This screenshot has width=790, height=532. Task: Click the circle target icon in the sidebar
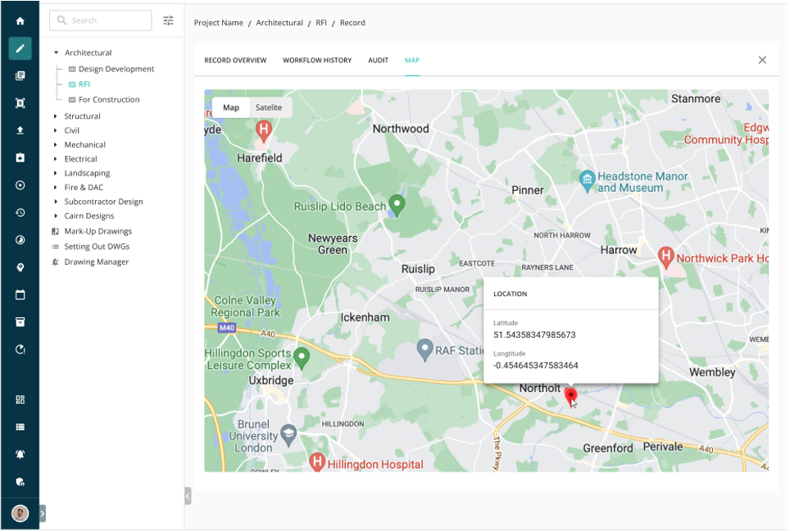[x=20, y=185]
